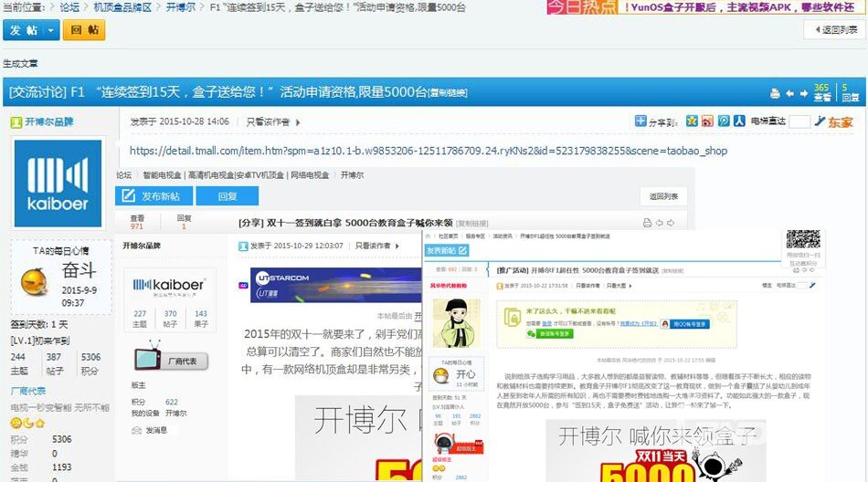The image size is (868, 482).
Task: Click the QR code in the right screenshot
Action: (x=803, y=239)
